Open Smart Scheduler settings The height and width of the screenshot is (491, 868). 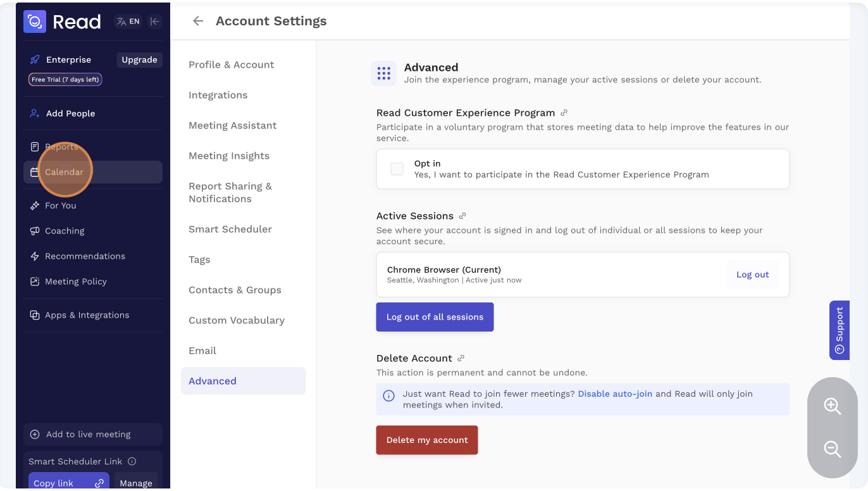coord(230,229)
